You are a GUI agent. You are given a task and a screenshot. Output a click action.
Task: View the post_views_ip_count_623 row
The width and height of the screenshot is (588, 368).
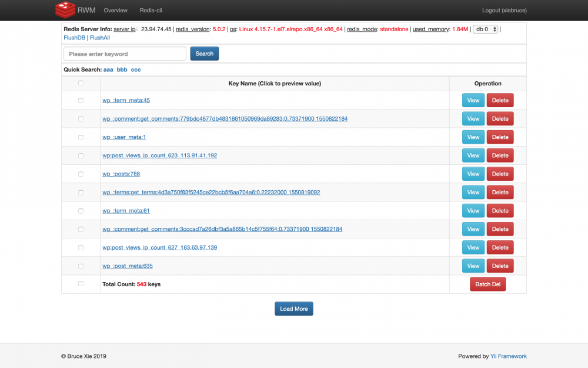click(x=473, y=155)
